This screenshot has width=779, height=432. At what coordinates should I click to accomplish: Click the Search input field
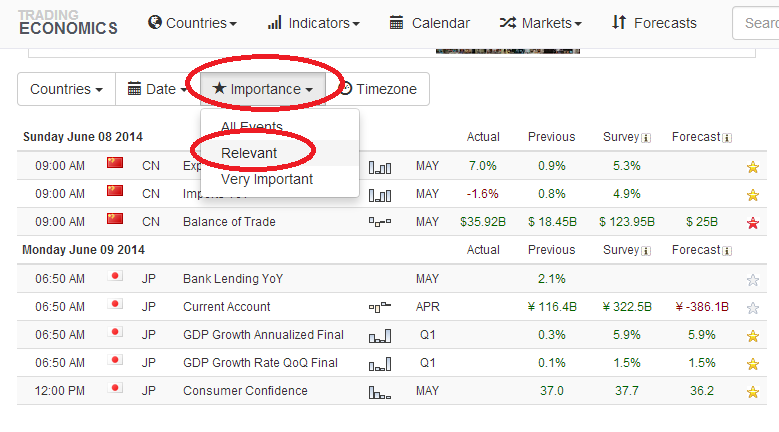pyautogui.click(x=757, y=22)
